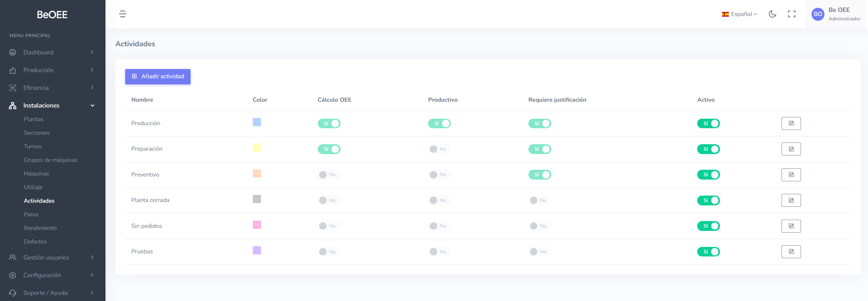This screenshot has height=301, width=868.
Task: Click the hamburger menu collapse icon
Action: point(123,14)
